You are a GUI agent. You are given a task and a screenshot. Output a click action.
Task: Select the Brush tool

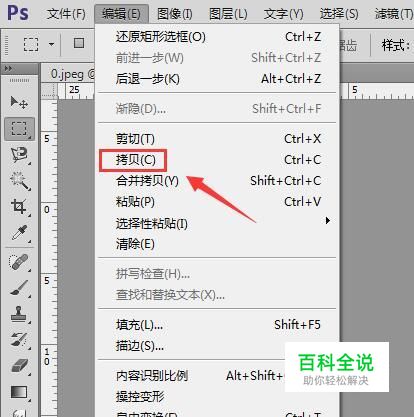(x=19, y=288)
